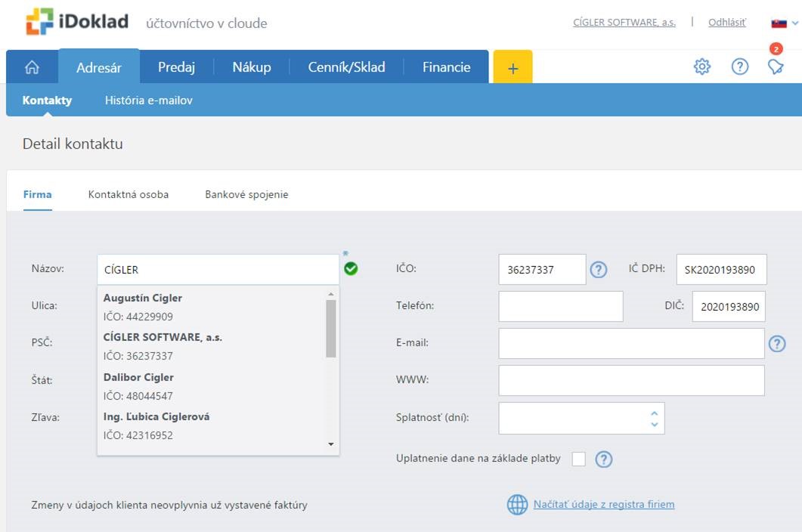
Task: Open help from the top bar question mark
Action: (x=740, y=67)
